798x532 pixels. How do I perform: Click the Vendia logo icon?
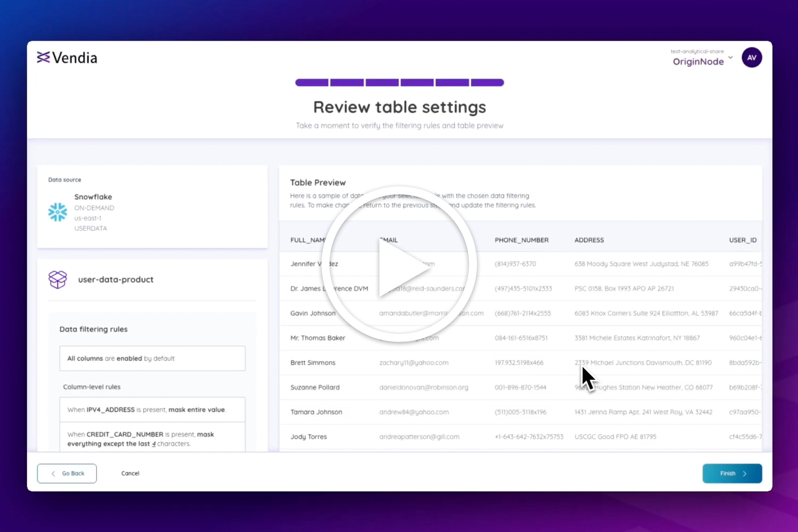tap(43, 58)
